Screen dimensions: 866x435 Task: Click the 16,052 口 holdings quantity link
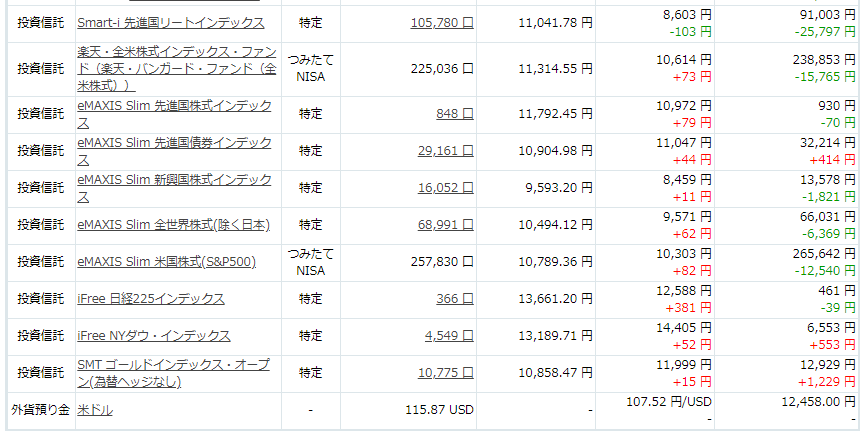point(446,188)
